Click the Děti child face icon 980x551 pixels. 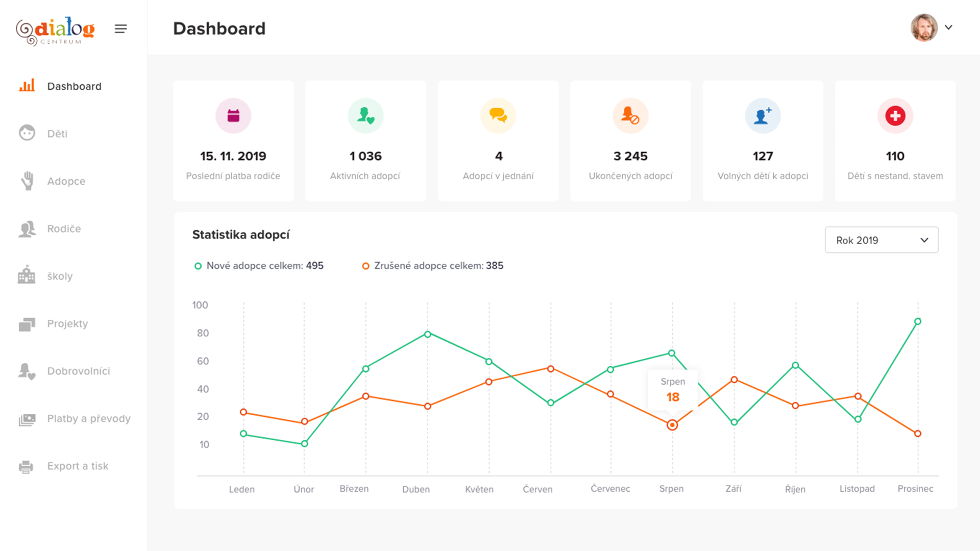(x=27, y=133)
